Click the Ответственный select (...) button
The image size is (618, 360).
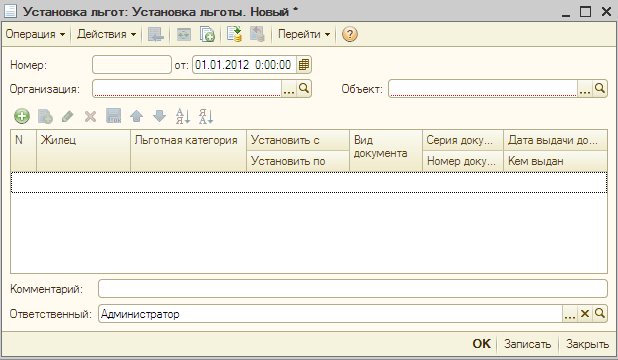(x=570, y=314)
